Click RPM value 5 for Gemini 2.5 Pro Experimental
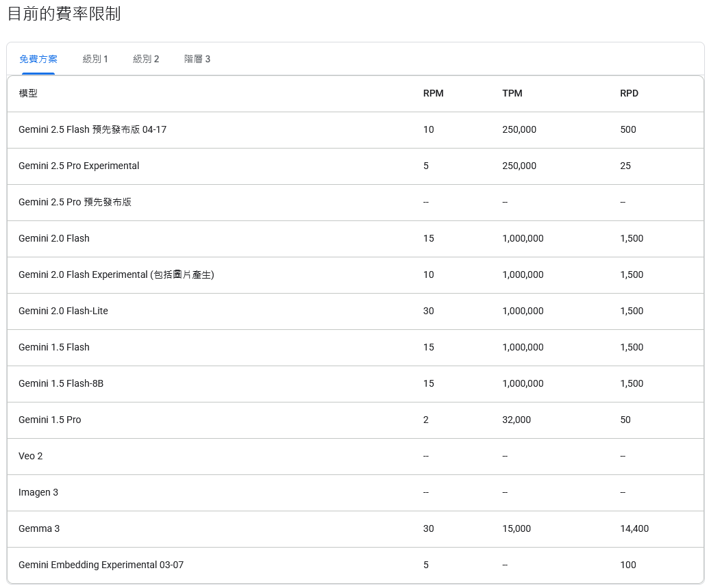This screenshot has height=588, width=709. pos(426,166)
